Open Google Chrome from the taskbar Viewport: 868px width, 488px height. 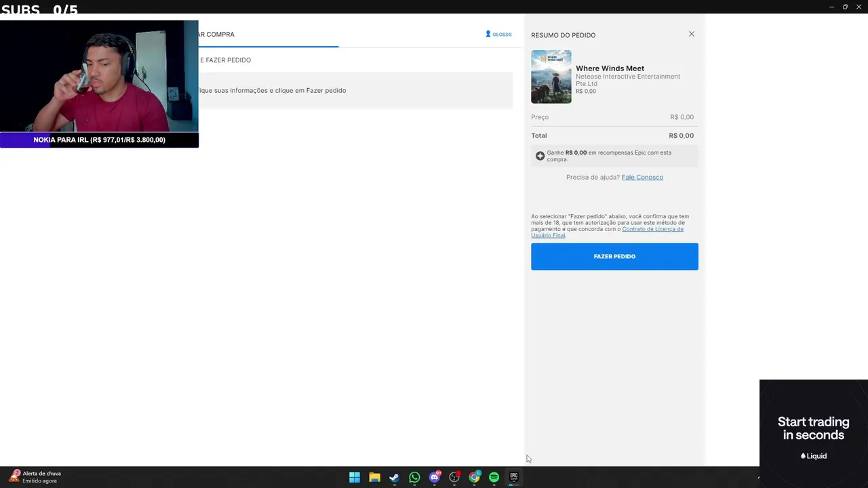[x=475, y=477]
